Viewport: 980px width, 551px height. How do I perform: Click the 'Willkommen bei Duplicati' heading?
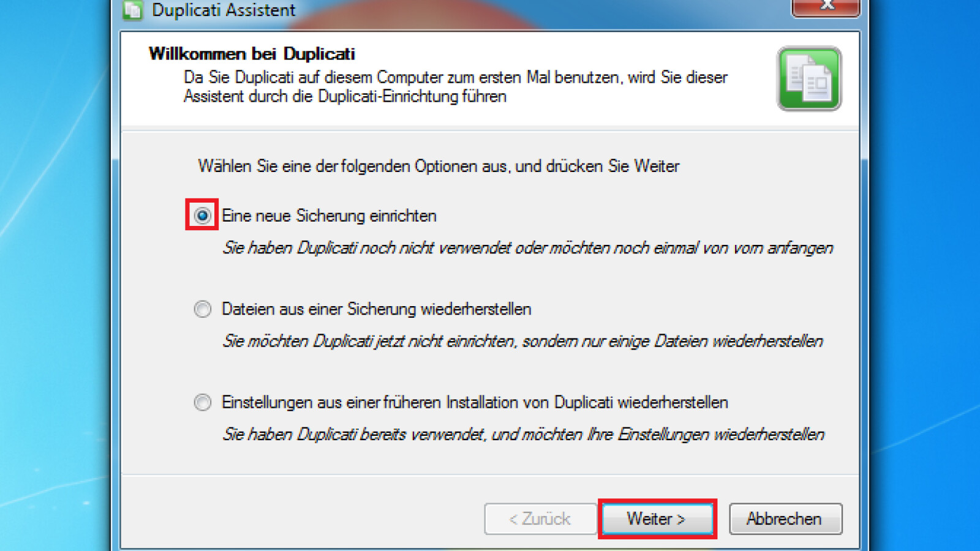coord(252,54)
